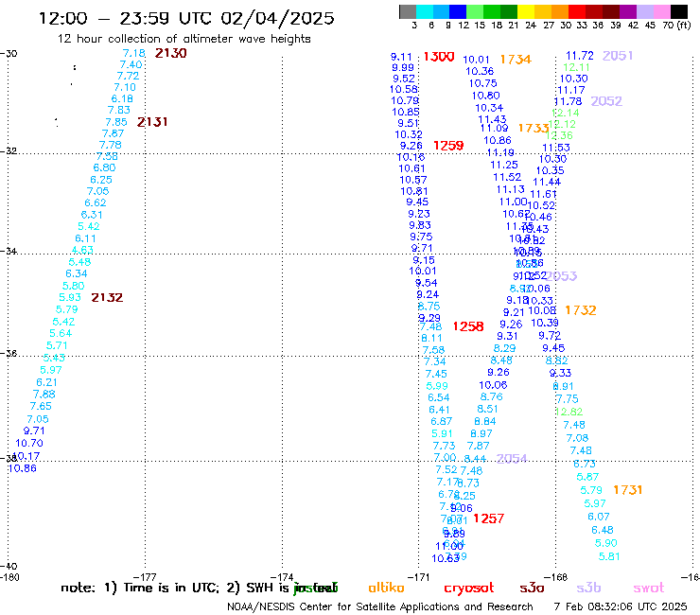Click the s3b time marker 2054
Screen dimensions: 700x615
click(x=512, y=459)
